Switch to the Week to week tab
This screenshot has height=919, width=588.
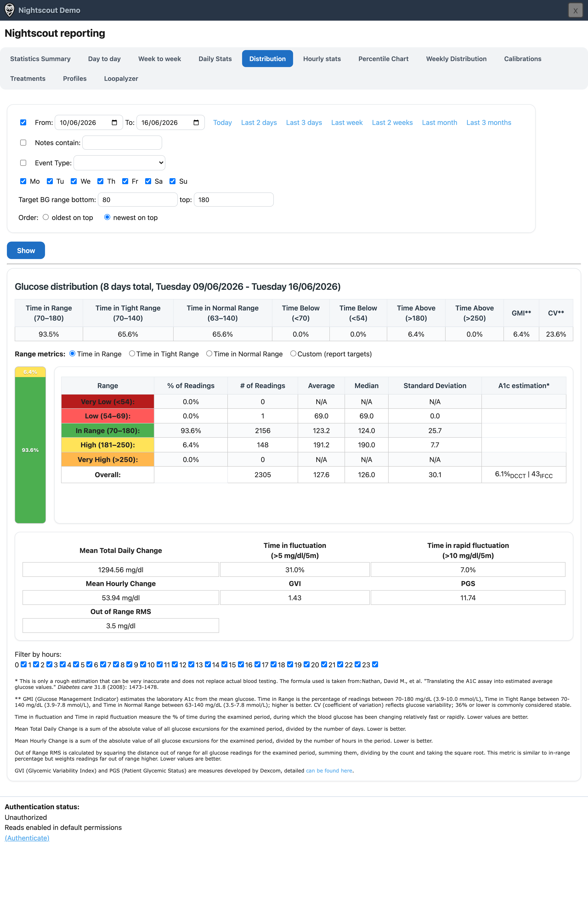click(x=160, y=59)
